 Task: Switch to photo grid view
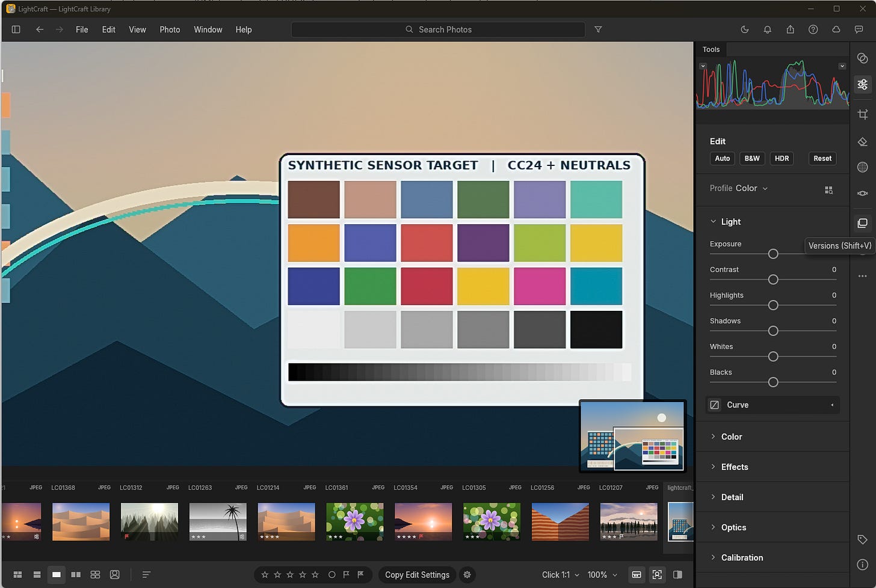coord(17,575)
